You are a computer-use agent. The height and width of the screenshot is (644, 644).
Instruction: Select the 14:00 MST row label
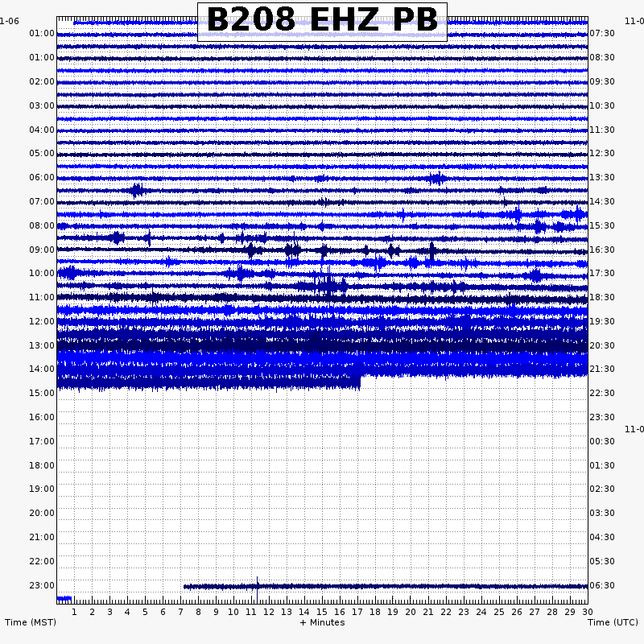point(42,369)
